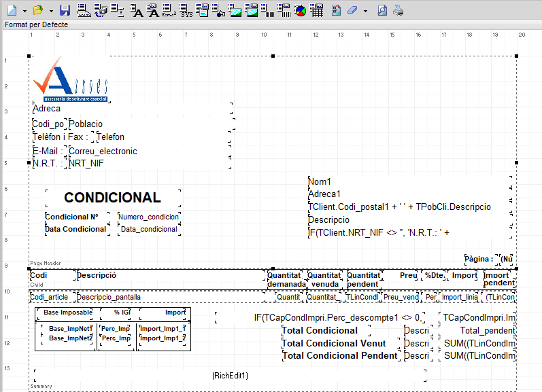Print the report using the printer icon
The image size is (542, 392).
click(399, 10)
